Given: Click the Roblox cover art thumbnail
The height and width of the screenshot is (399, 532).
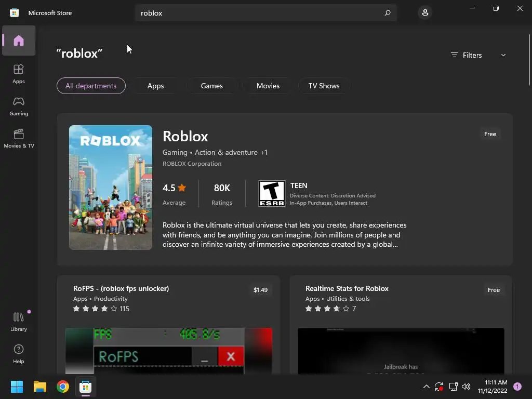Looking at the screenshot, I should [111, 188].
